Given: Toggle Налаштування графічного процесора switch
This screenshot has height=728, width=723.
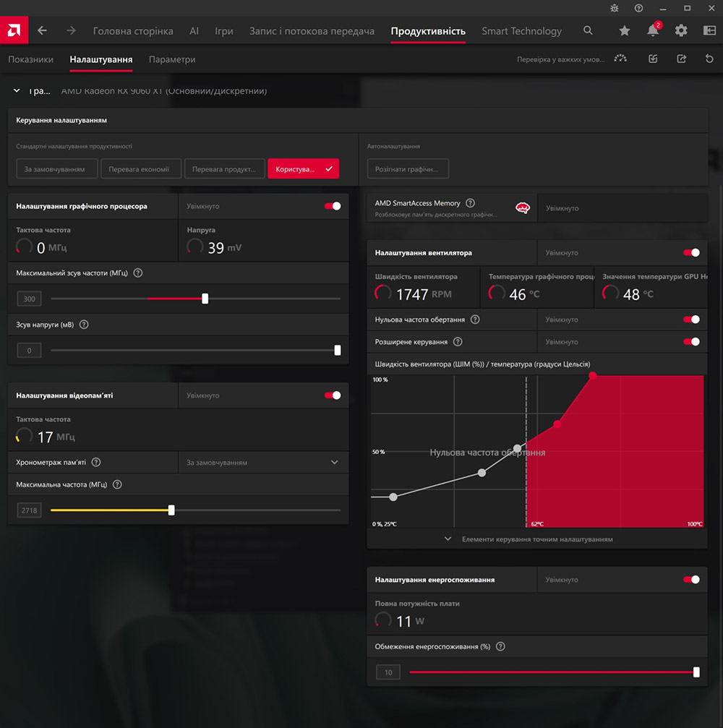Looking at the screenshot, I should click(x=333, y=206).
